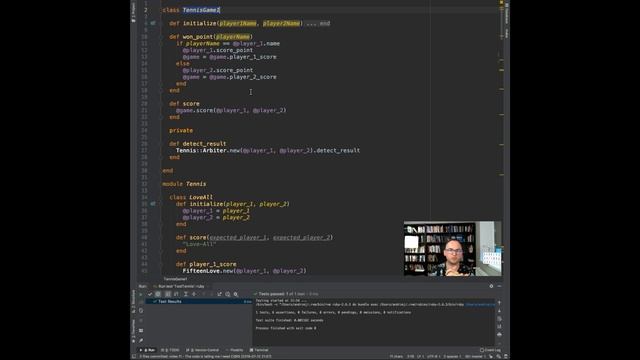The width and height of the screenshot is (640, 360).
Task: Click cursor position 2:18 in status bar
Action: pyautogui.click(x=411, y=356)
